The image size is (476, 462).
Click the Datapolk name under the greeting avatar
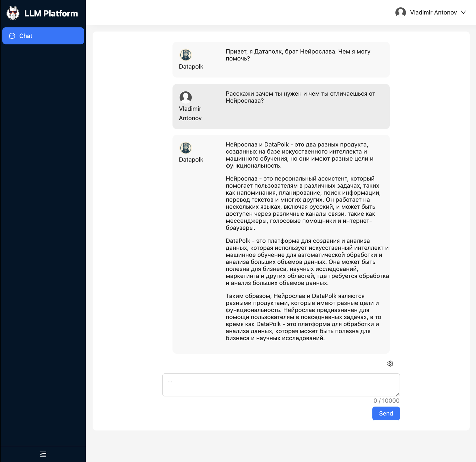click(x=191, y=67)
